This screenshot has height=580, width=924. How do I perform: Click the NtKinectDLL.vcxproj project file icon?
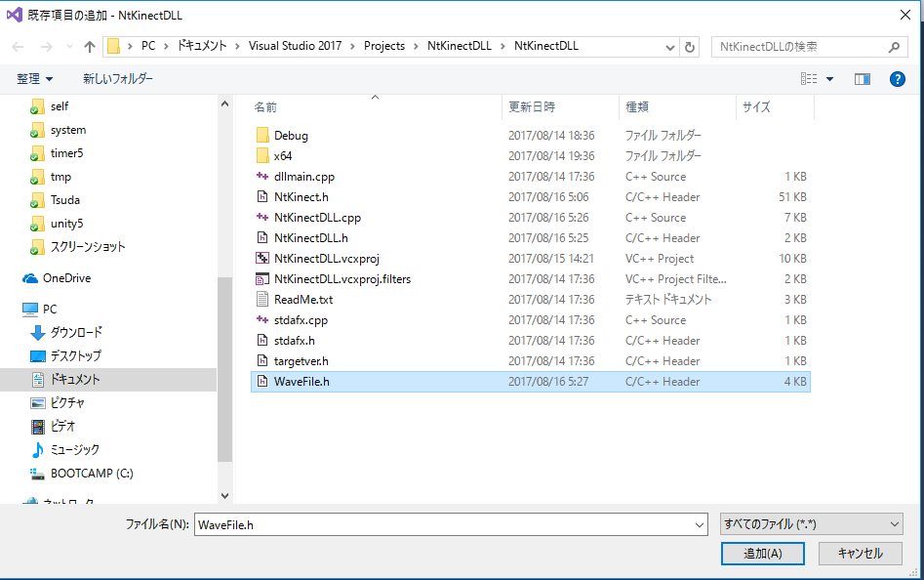coord(261,259)
